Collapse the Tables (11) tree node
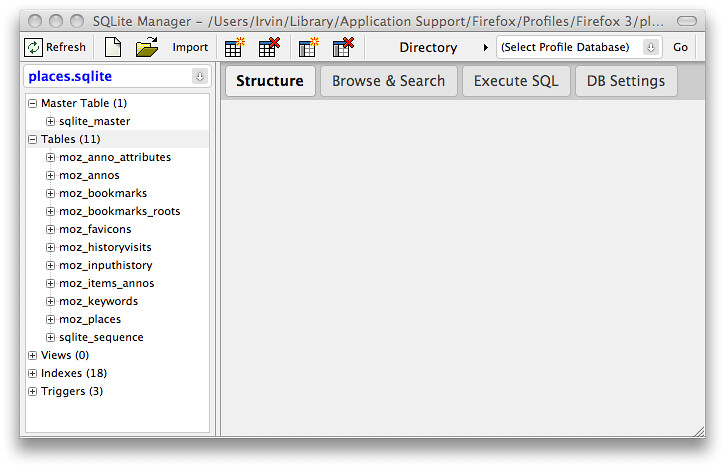The width and height of the screenshot is (725, 468). pyautogui.click(x=33, y=139)
